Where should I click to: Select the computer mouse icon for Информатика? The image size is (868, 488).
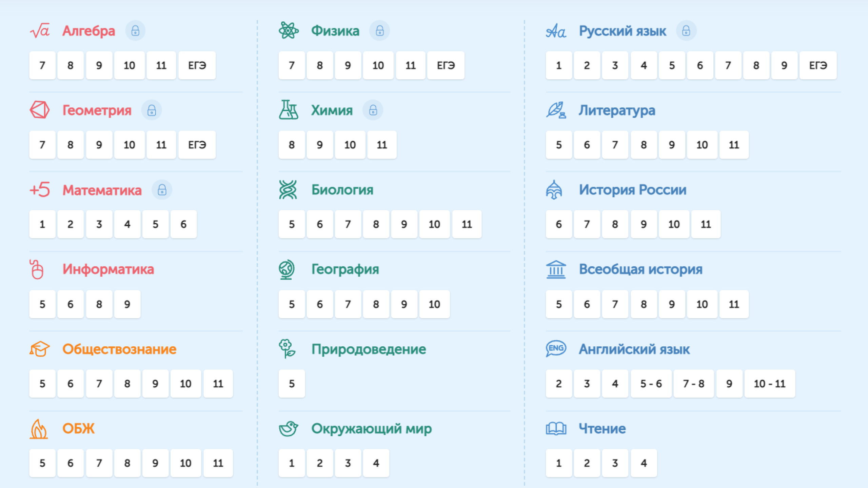point(38,269)
